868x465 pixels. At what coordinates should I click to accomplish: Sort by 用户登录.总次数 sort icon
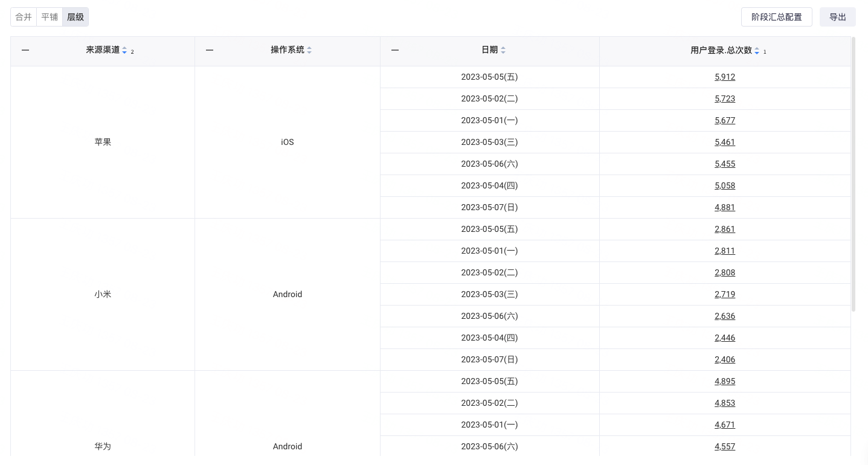tap(757, 51)
